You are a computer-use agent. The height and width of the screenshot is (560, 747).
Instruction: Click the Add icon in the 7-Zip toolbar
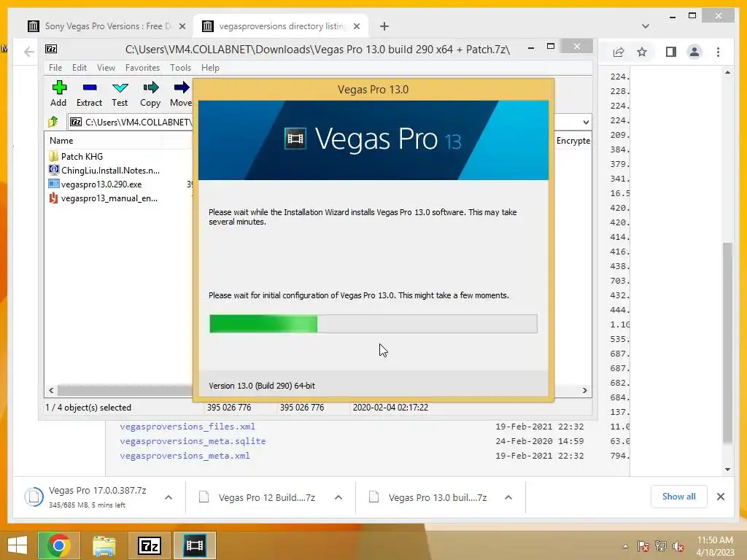point(58,87)
